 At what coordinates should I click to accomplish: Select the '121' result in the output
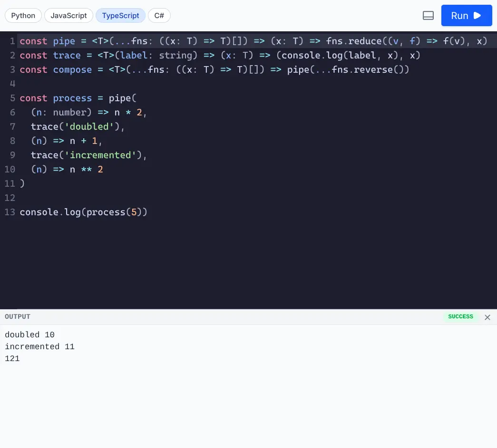pos(12,358)
